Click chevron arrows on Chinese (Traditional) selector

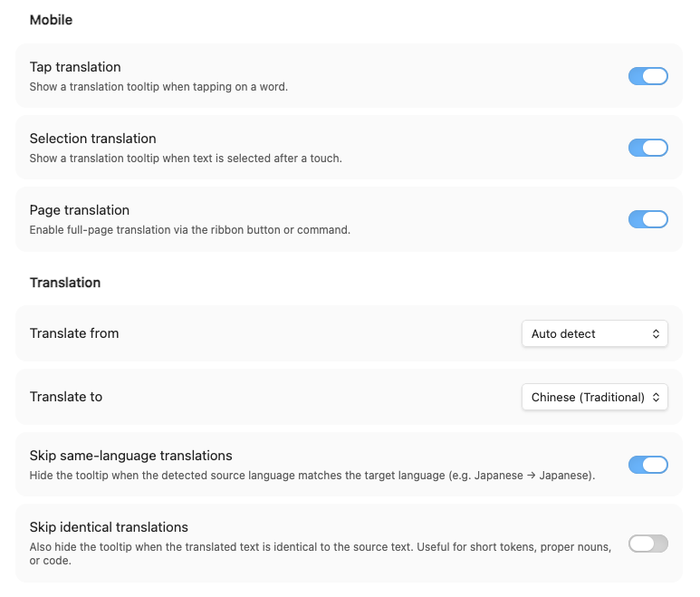[656, 397]
